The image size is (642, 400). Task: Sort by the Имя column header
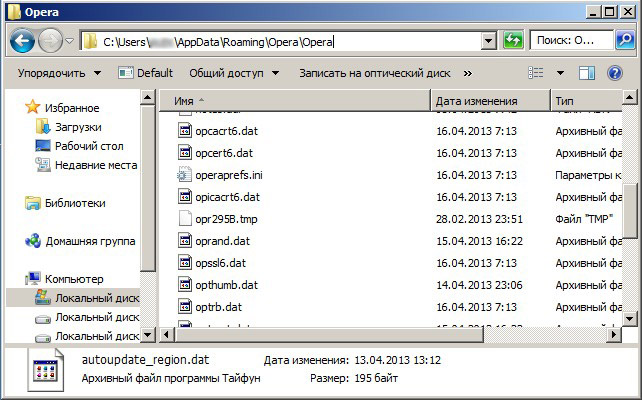coord(295,101)
